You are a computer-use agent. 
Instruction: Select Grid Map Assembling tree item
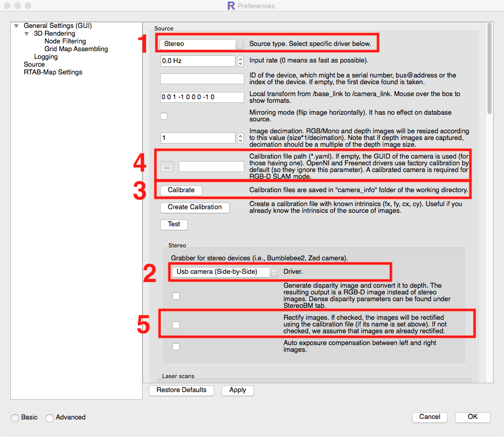(76, 49)
